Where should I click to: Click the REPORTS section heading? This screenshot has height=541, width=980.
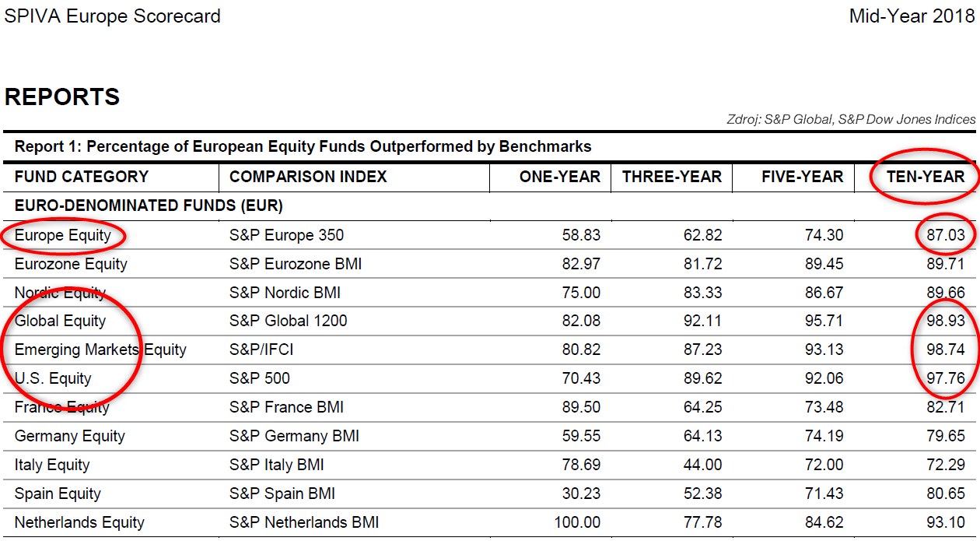(62, 97)
